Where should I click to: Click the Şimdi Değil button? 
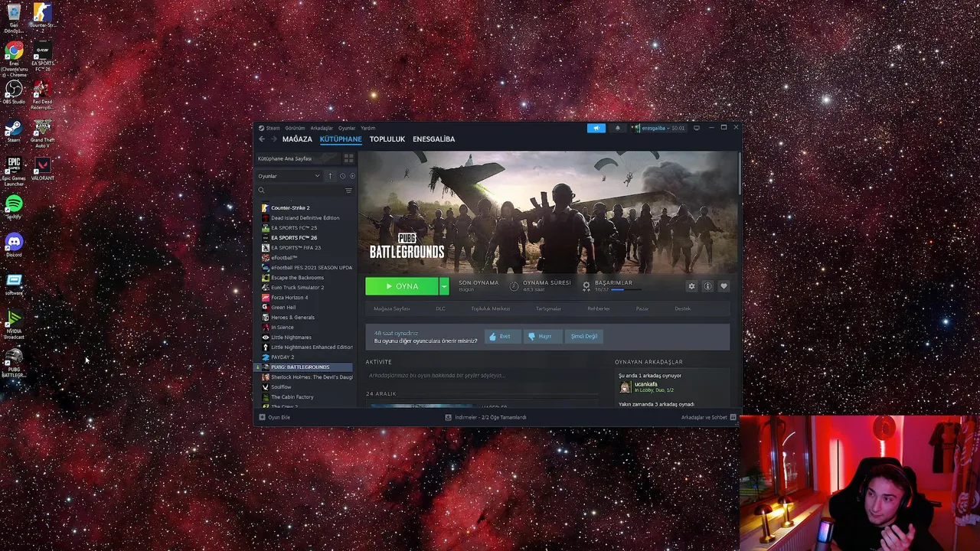583,336
